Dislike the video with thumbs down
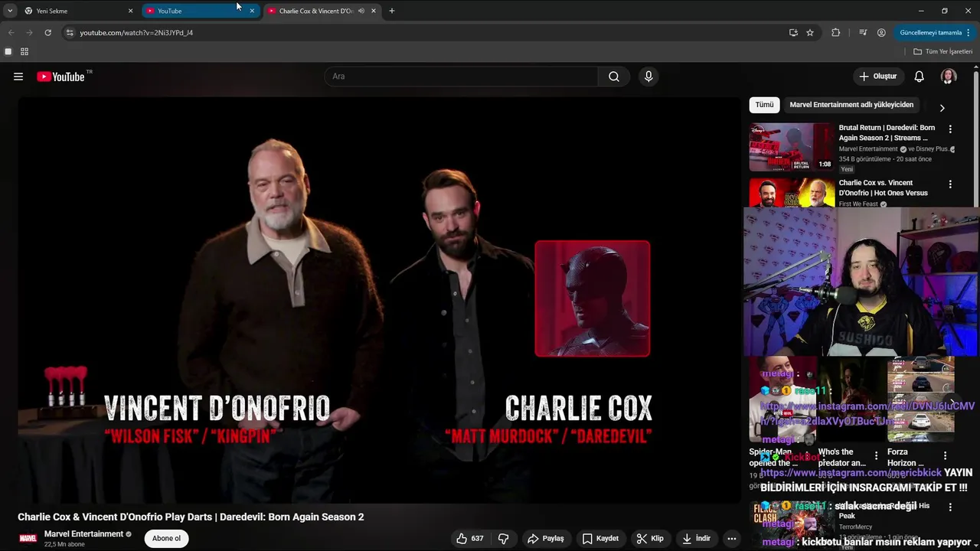This screenshot has height=551, width=980. click(504, 539)
